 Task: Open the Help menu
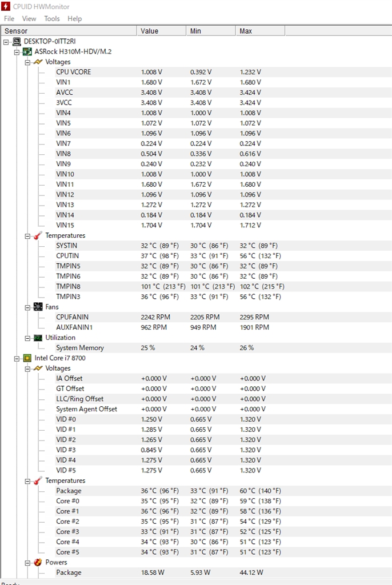pyautogui.click(x=75, y=19)
